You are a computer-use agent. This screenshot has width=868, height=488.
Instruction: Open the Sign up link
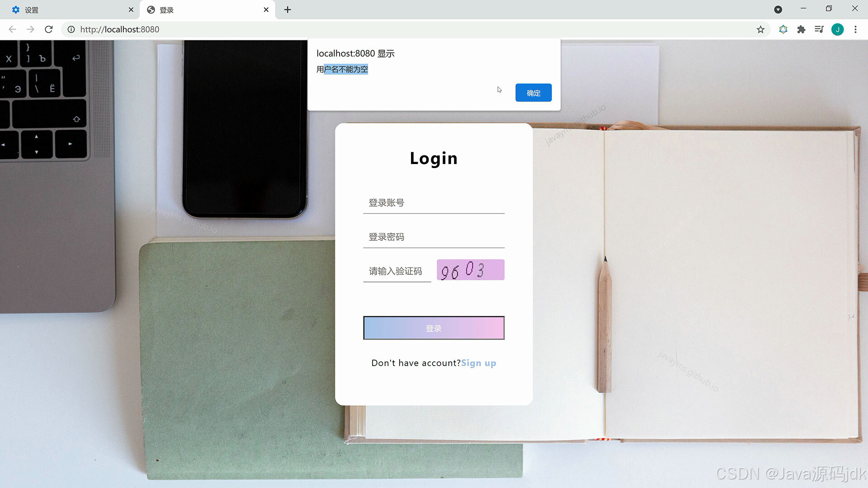tap(478, 363)
